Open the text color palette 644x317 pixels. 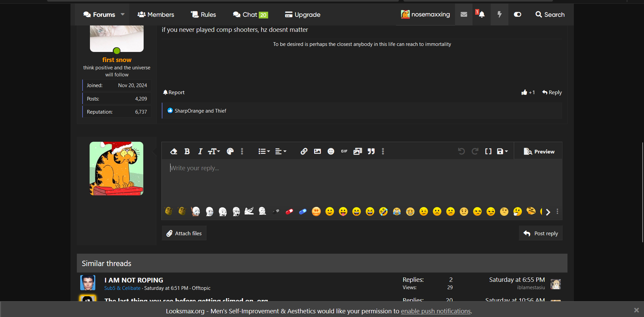click(230, 151)
